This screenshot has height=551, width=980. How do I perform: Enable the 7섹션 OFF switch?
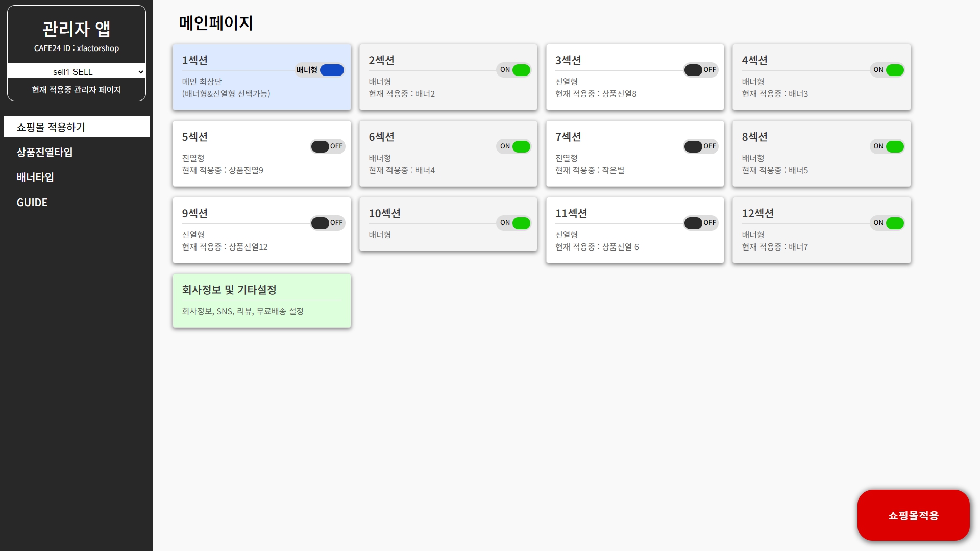[701, 146]
